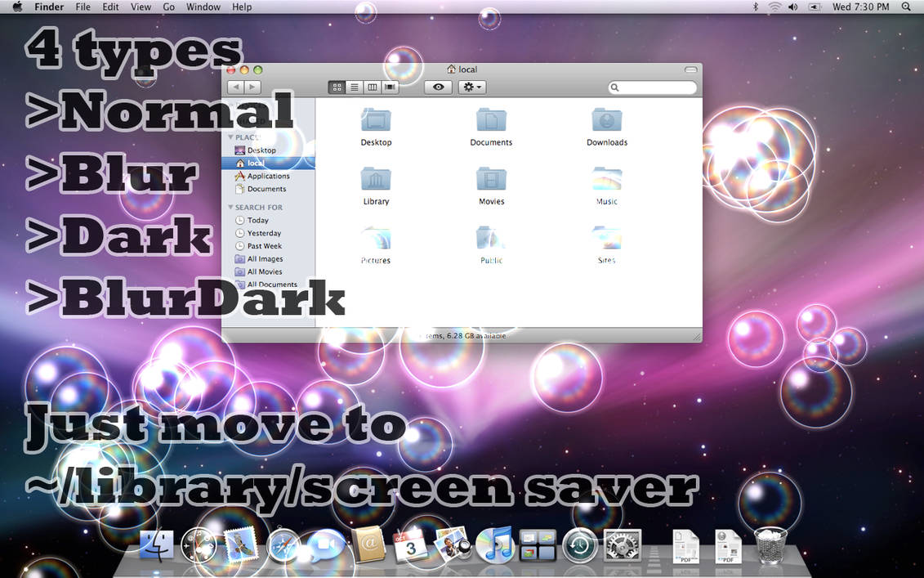Open iTunes from the Dock
The height and width of the screenshot is (578, 924).
coord(496,546)
